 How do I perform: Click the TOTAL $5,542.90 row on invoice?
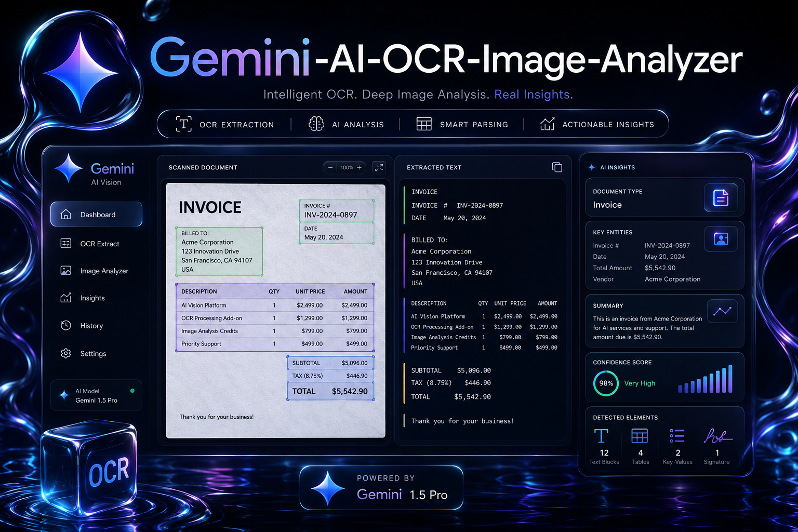pos(330,391)
